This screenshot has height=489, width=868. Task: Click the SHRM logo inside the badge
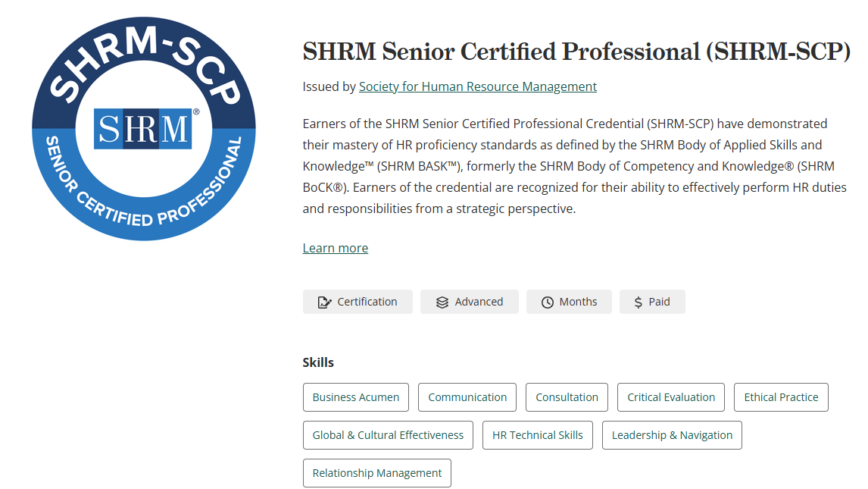click(143, 128)
